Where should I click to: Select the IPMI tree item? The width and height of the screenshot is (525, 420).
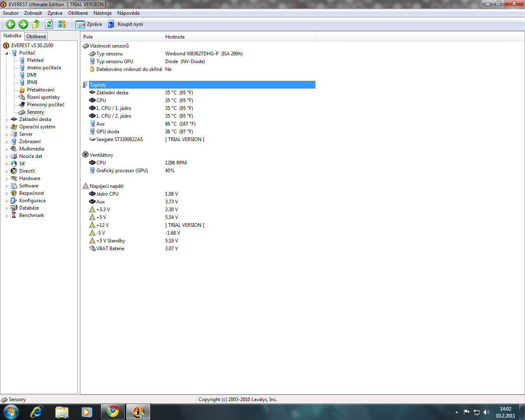tap(32, 82)
